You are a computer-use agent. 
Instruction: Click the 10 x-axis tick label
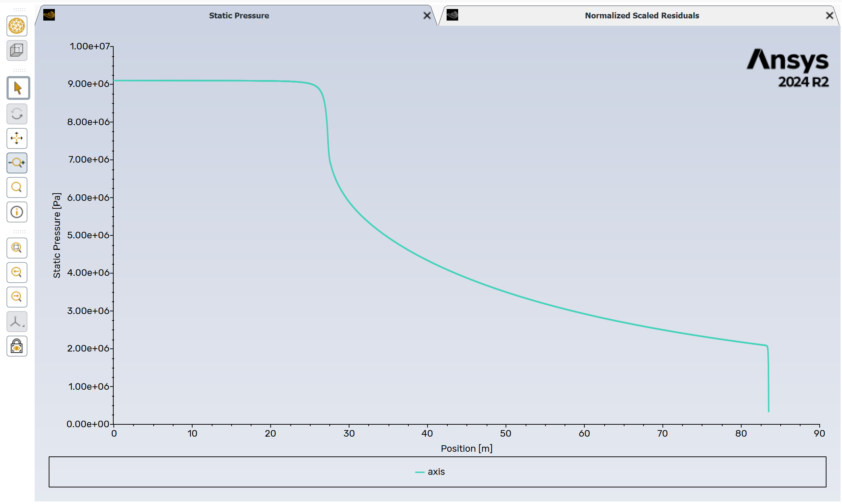pyautogui.click(x=192, y=433)
